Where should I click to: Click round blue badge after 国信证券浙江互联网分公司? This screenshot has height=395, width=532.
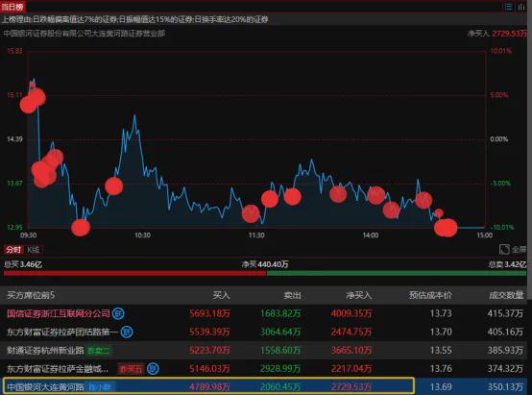click(x=118, y=313)
